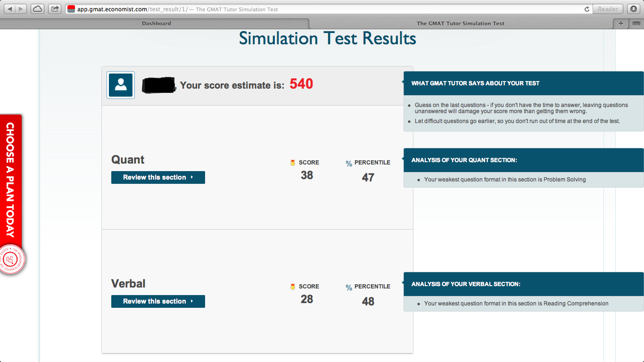644x362 pixels.
Task: Click the Verbal section title
Action: (128, 284)
